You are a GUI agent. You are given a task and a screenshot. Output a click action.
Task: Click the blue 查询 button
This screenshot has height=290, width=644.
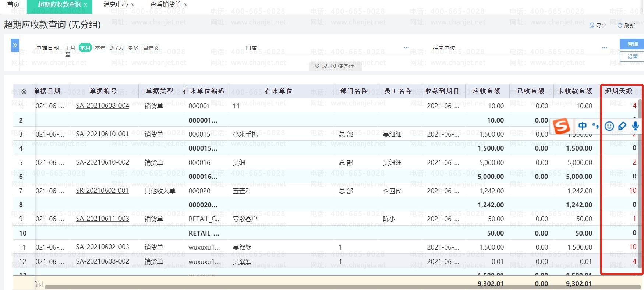coord(632,44)
